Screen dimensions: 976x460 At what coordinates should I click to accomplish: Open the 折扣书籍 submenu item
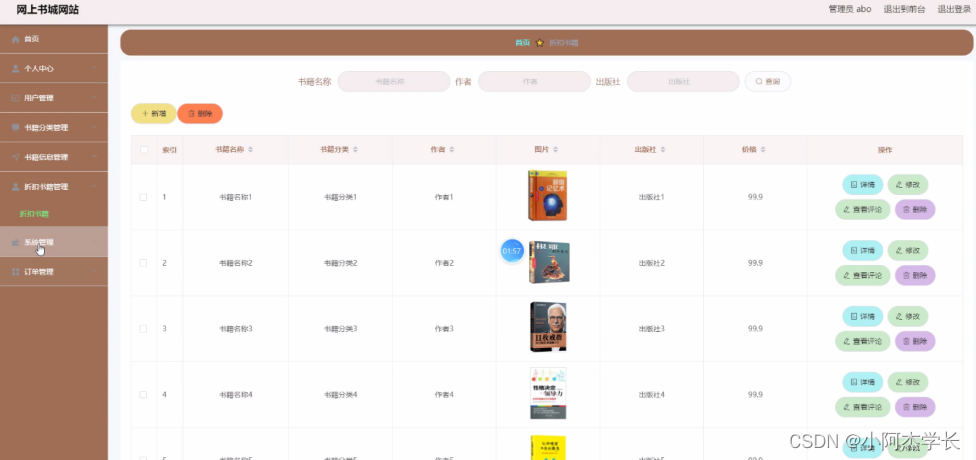click(35, 214)
